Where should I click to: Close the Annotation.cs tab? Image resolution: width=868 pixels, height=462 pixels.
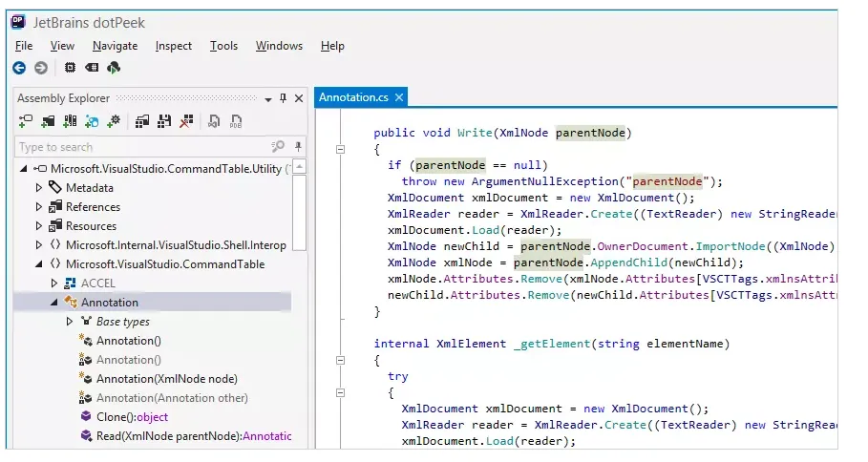[x=399, y=97]
